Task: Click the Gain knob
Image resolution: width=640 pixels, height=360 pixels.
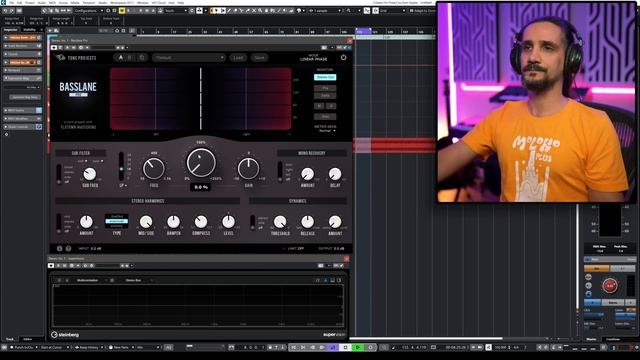Action: [x=248, y=168]
